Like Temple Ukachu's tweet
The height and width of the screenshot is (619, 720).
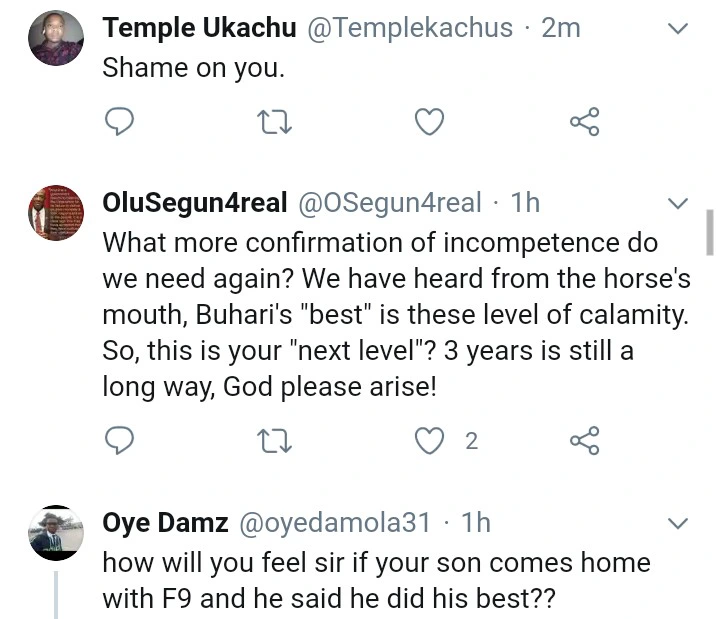[429, 122]
